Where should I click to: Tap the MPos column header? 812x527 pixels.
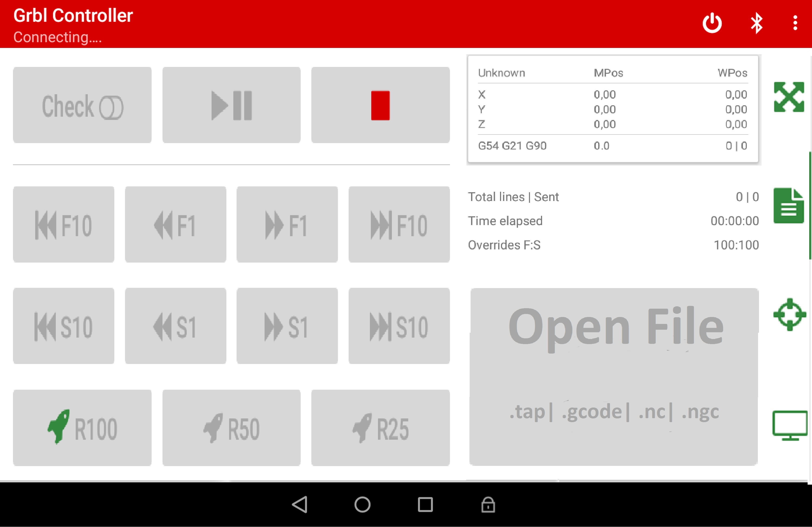tap(608, 73)
